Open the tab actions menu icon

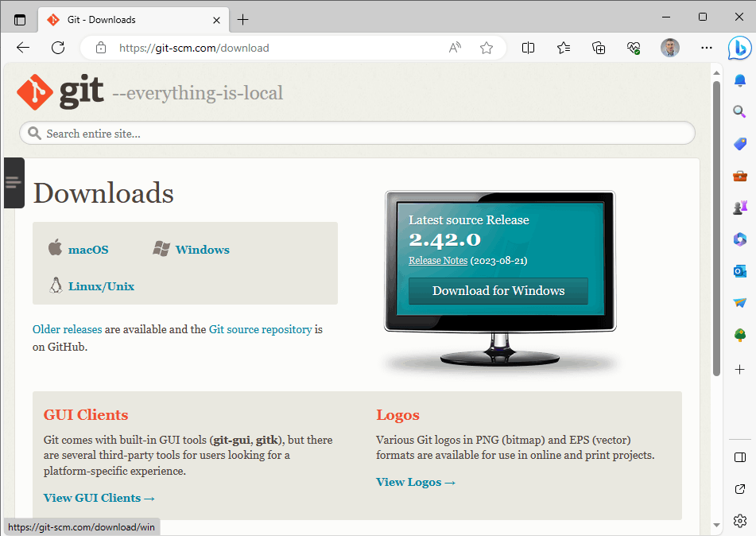(x=20, y=20)
